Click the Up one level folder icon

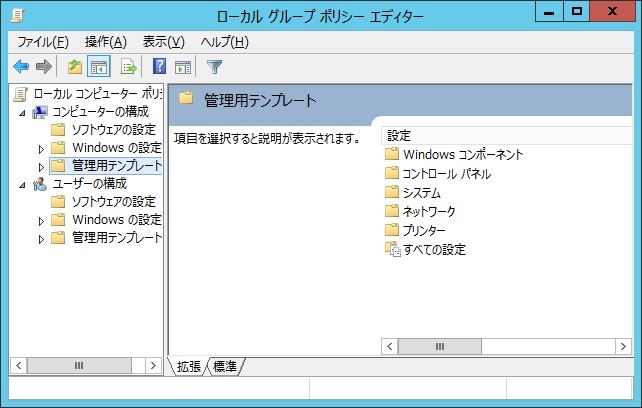coord(75,66)
